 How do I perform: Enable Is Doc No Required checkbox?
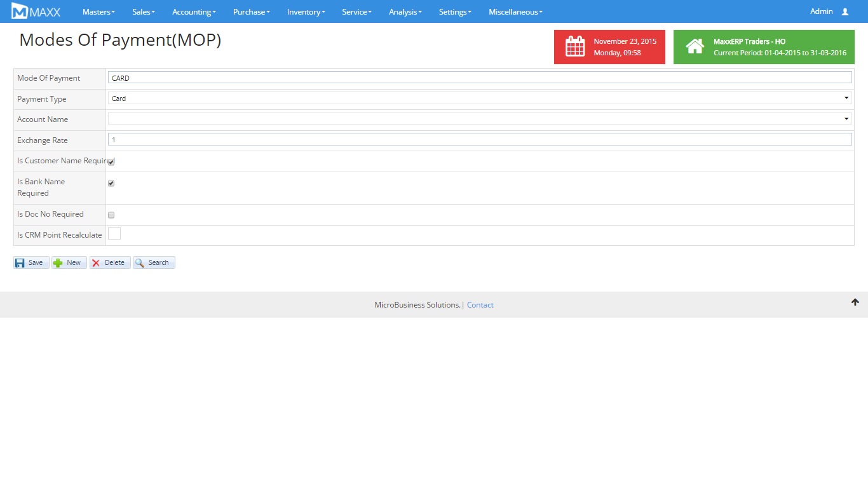111,215
